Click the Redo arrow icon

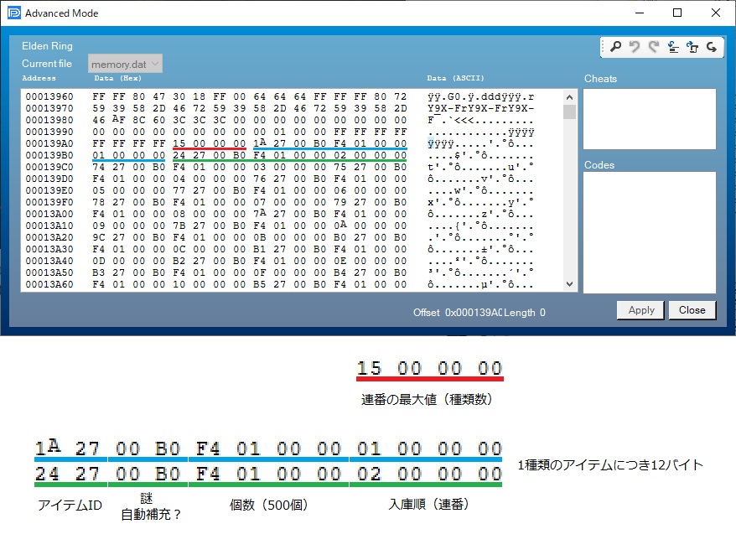click(x=654, y=48)
